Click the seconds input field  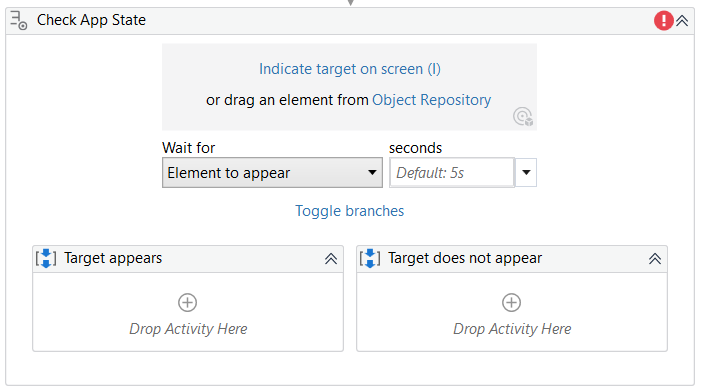click(451, 173)
